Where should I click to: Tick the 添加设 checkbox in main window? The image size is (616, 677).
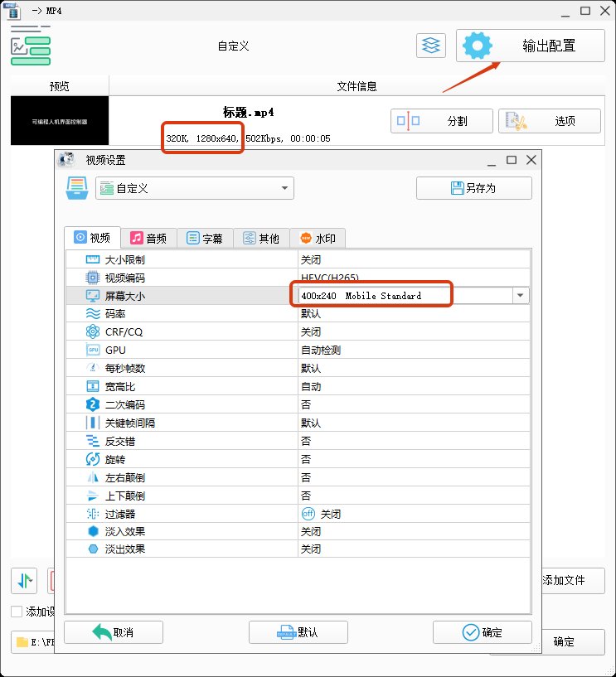tap(17, 612)
